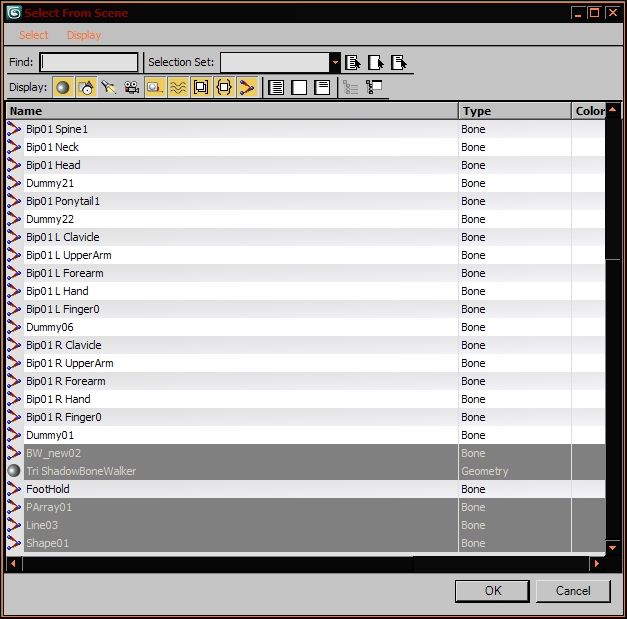
Task: Click the Display None filter icon
Action: (299, 87)
